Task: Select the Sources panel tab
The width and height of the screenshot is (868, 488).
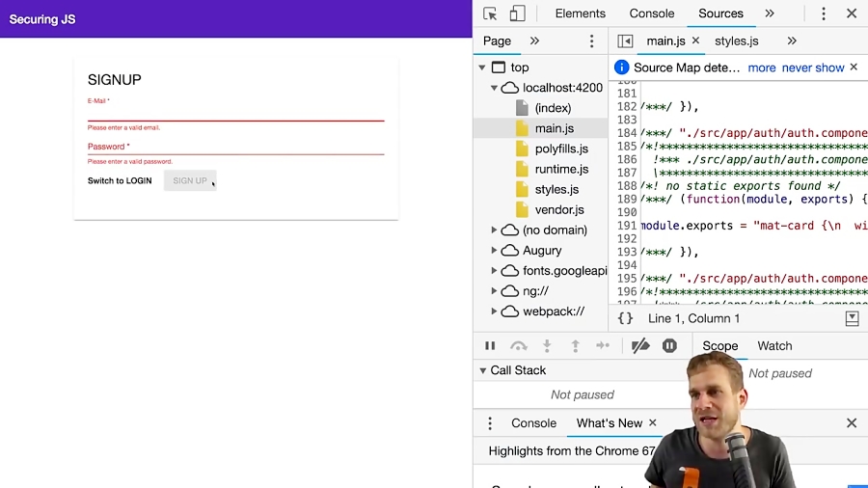Action: coord(720,14)
